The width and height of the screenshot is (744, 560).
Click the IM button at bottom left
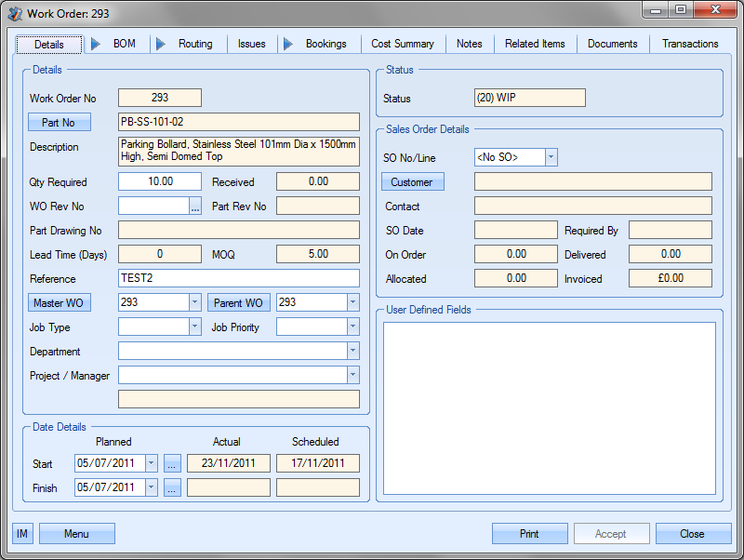coord(22,533)
